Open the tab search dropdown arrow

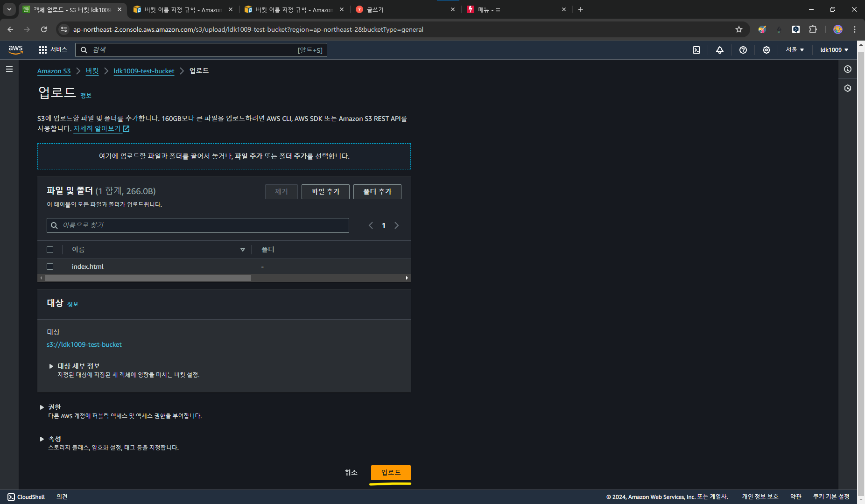[x=9, y=9]
